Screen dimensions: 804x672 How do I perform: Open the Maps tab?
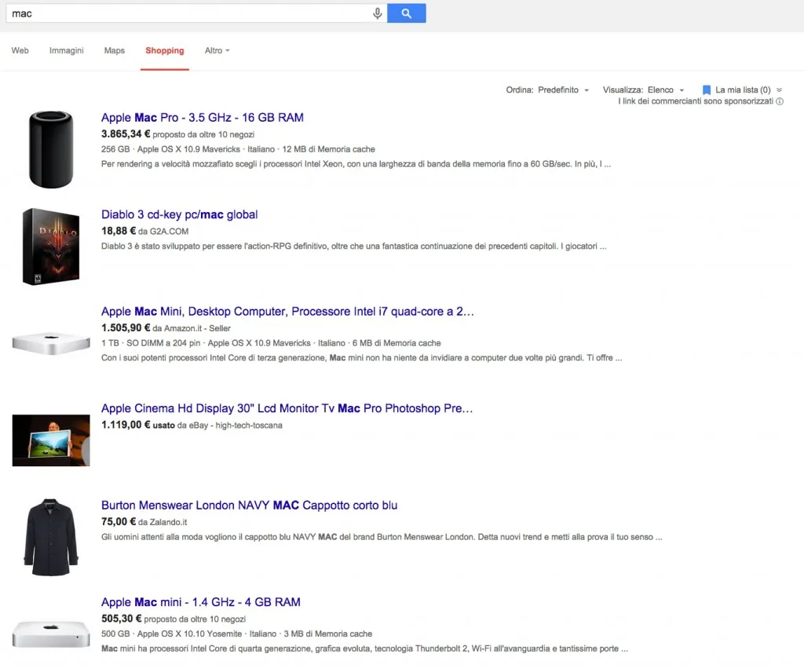coord(114,50)
